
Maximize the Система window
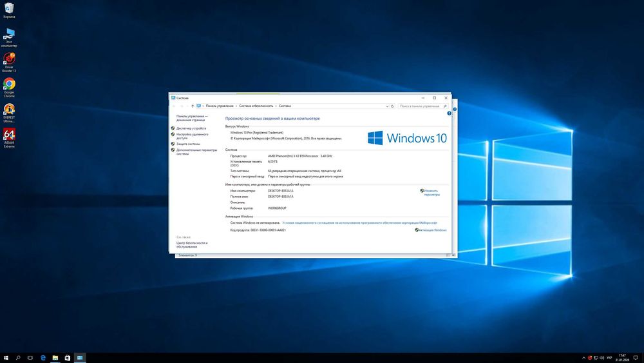(x=434, y=98)
